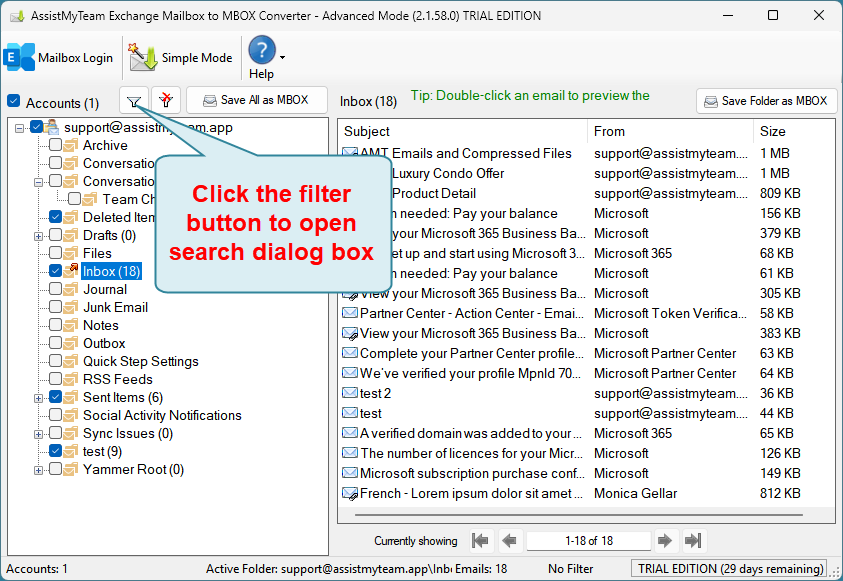Viewport: 843px width, 581px height.
Task: Open the Help dropdown arrow
Action: [x=283, y=58]
